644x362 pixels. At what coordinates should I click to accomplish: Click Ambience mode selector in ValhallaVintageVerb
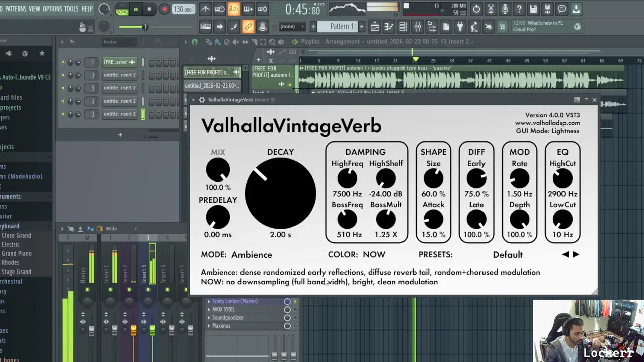(x=252, y=255)
